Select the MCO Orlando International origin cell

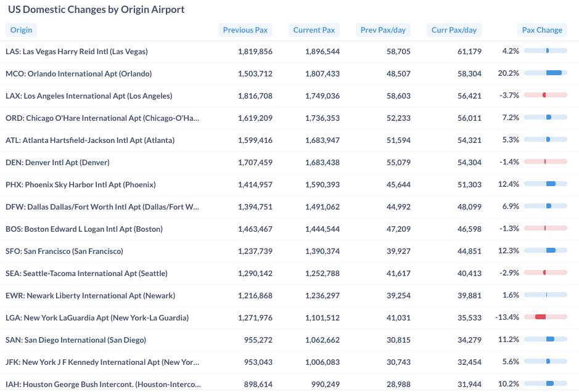[78, 74]
